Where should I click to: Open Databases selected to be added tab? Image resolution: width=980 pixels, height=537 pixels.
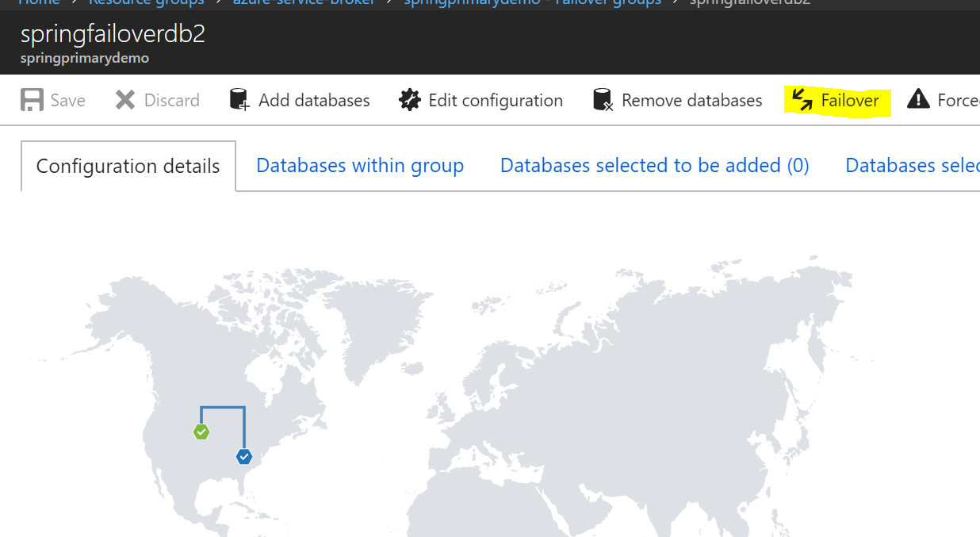654,165
